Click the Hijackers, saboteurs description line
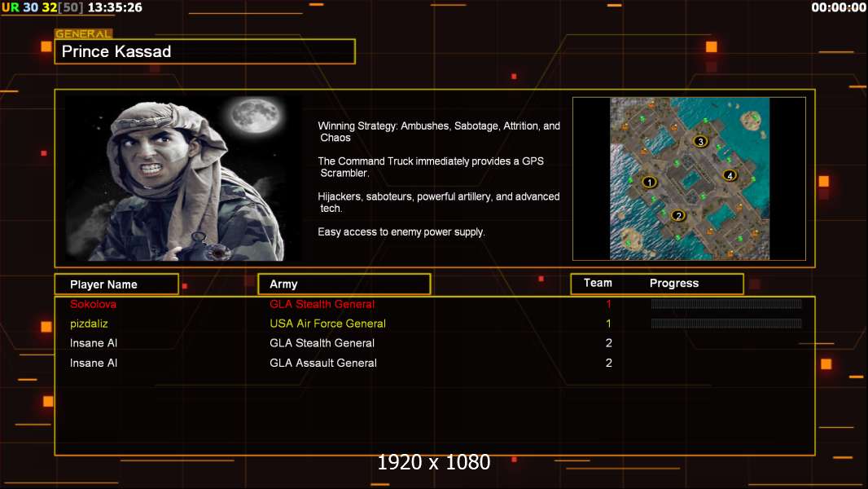Screen dimensions: 868x489 pos(439,202)
